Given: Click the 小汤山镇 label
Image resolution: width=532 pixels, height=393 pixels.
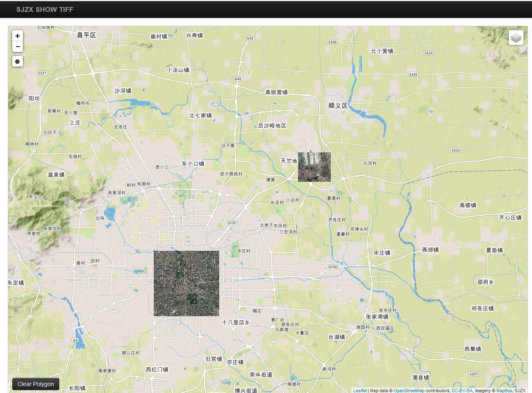Looking at the screenshot, I should pos(178,70).
